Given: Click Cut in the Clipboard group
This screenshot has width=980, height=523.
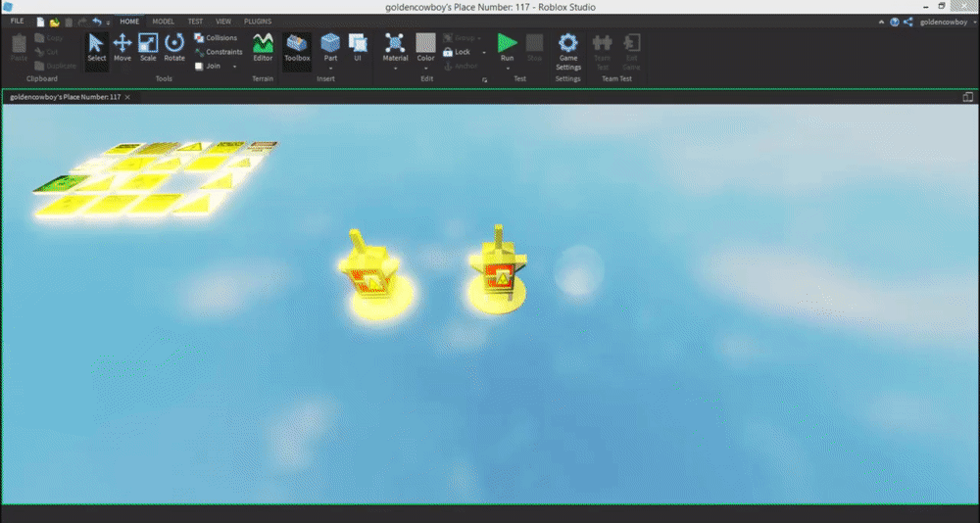Looking at the screenshot, I should click(47, 52).
